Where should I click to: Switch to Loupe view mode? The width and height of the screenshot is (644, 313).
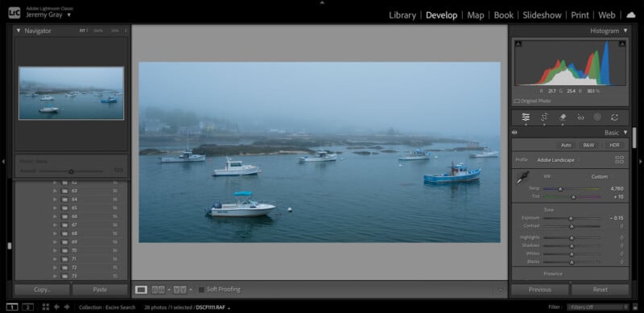pos(141,290)
